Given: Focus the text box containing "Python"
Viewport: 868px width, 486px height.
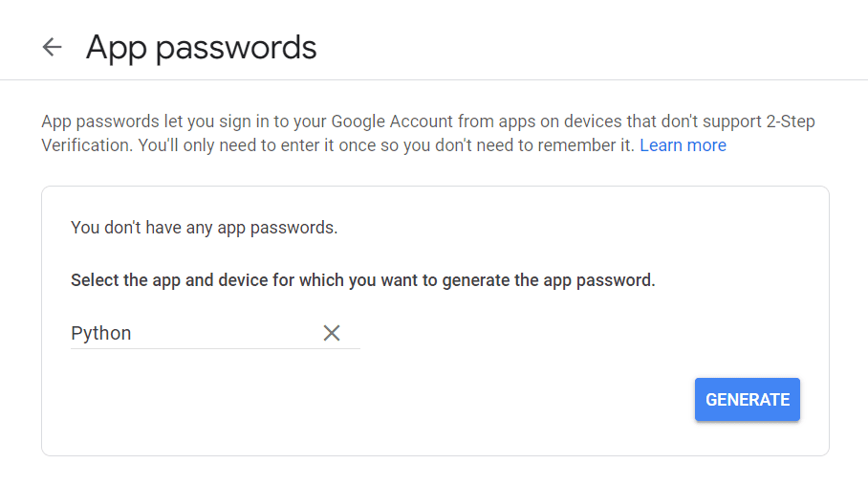Looking at the screenshot, I should pyautogui.click(x=191, y=333).
